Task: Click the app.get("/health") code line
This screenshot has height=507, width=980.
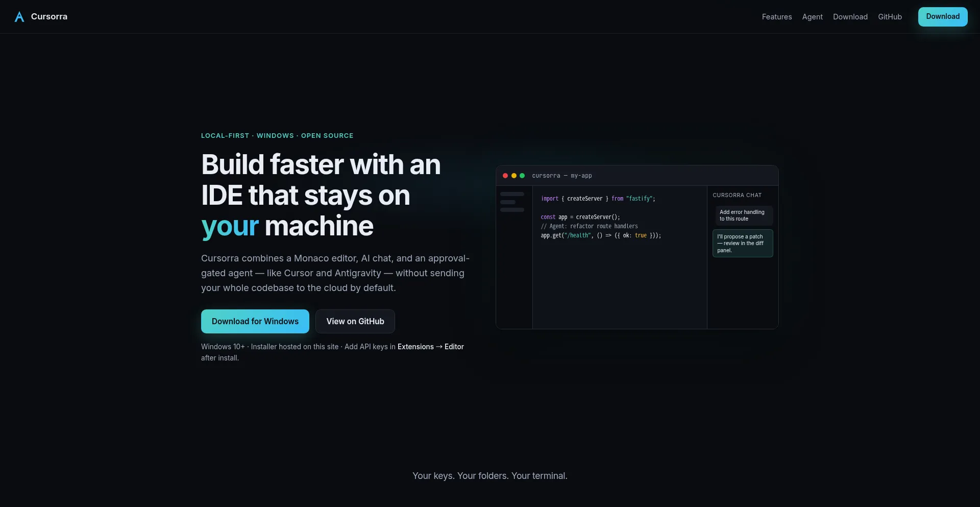Action: tap(601, 235)
